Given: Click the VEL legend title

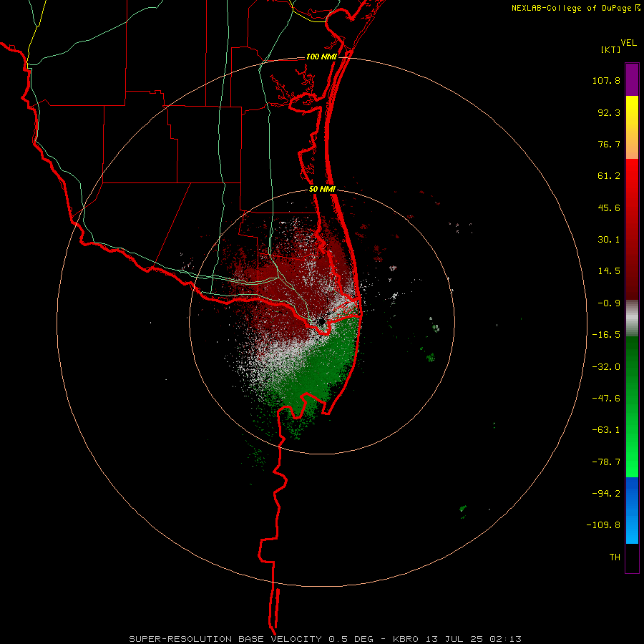Looking at the screenshot, I should 628,43.
